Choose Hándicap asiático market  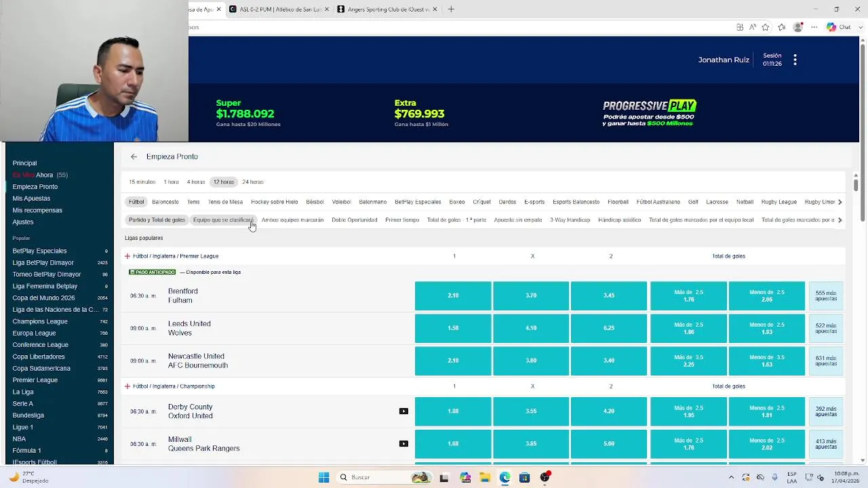click(619, 220)
